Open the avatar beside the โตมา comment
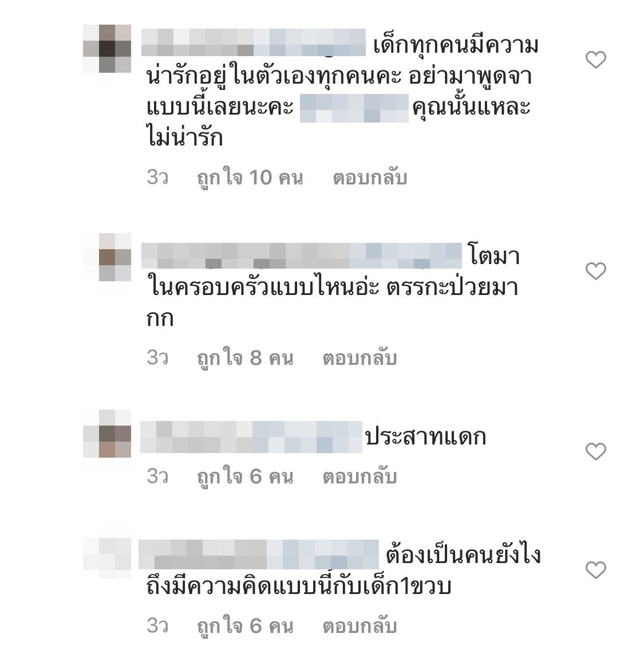The height and width of the screenshot is (661, 644). (x=107, y=257)
